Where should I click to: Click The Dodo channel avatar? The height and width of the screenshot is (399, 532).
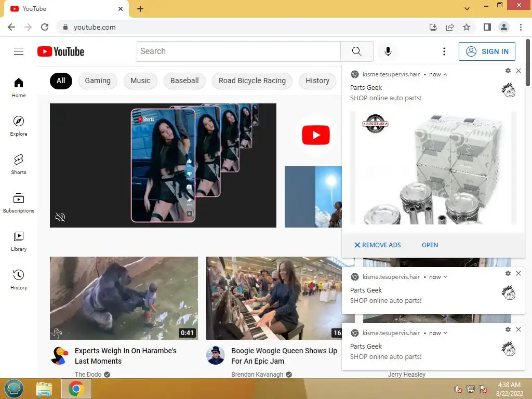click(x=59, y=355)
